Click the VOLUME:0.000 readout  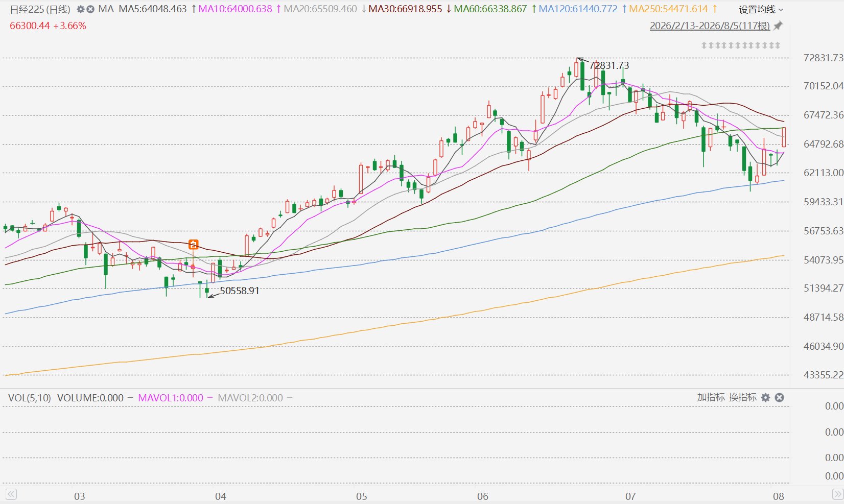90,398
